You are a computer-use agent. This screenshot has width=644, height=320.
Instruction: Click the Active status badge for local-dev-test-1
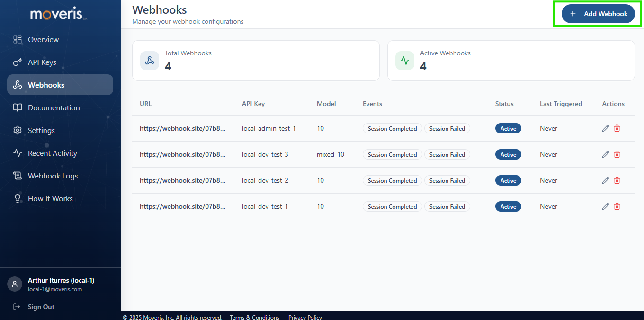[508, 206]
